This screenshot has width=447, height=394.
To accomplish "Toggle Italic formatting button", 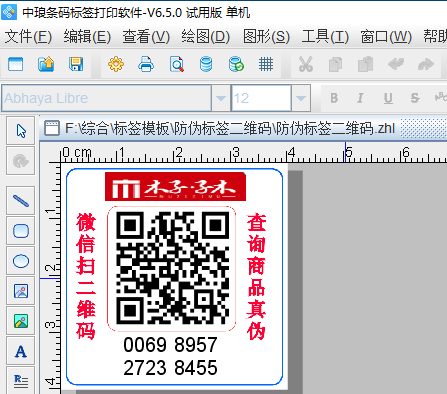I will [x=360, y=98].
